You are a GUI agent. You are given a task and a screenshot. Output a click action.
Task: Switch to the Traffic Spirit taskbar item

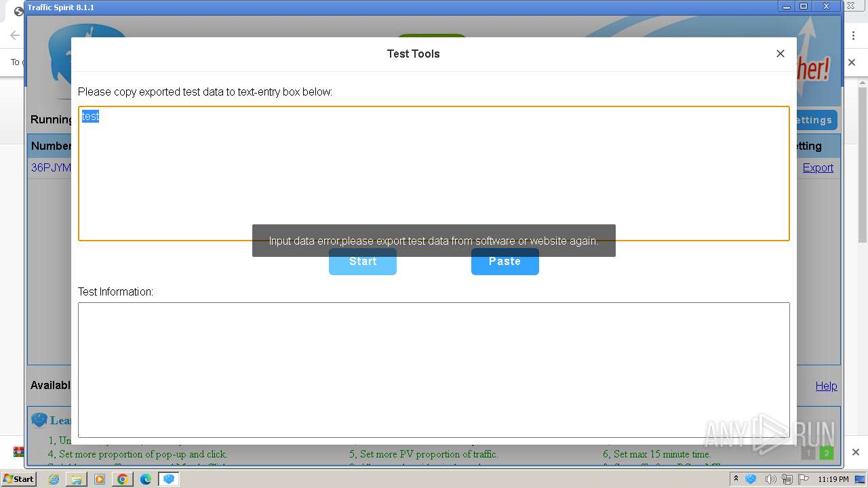click(x=169, y=479)
